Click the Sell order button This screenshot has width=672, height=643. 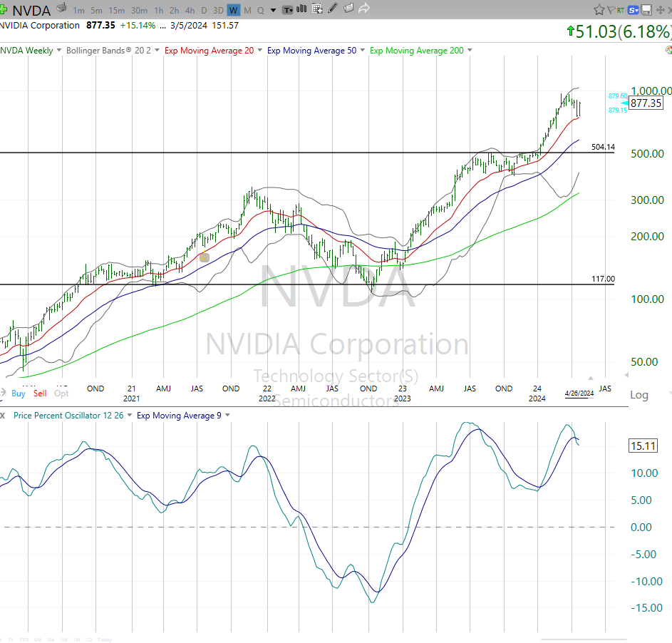coord(39,393)
